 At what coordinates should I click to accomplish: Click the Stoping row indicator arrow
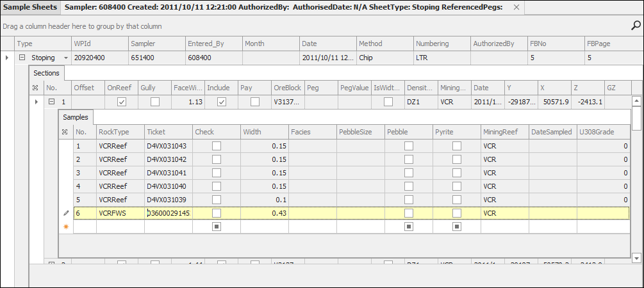pos(7,58)
